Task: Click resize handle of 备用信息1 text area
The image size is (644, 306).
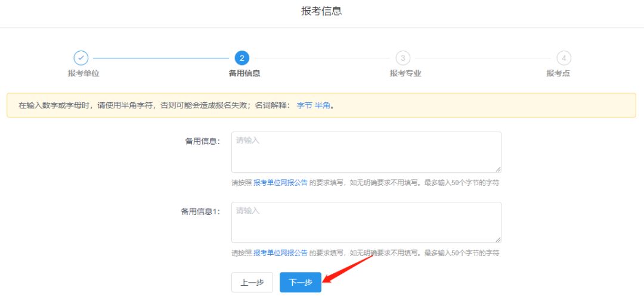Action: [x=498, y=239]
